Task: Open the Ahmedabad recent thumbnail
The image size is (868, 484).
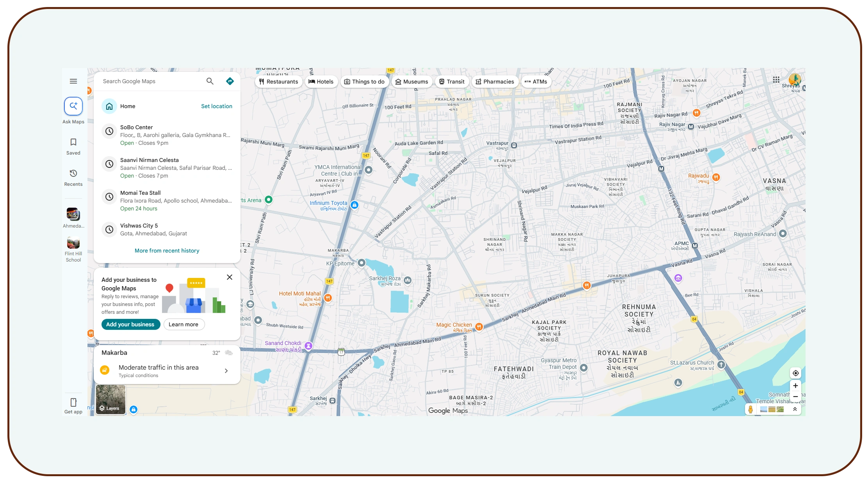Action: click(73, 218)
